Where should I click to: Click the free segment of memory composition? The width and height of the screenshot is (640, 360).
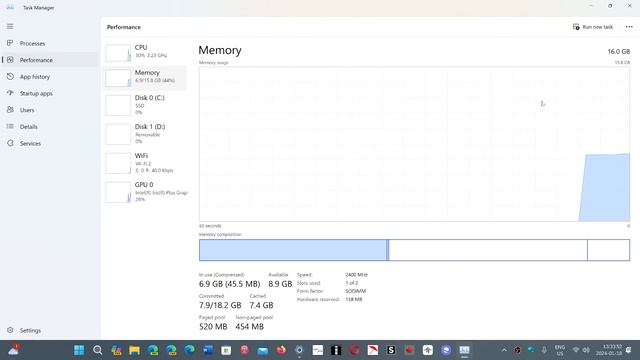point(609,250)
